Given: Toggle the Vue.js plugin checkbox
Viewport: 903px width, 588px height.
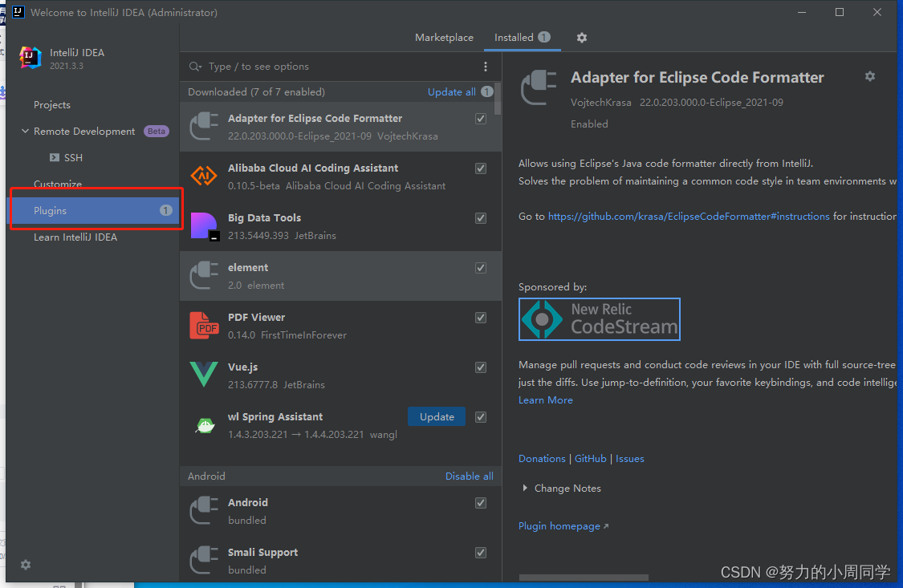Looking at the screenshot, I should [x=480, y=367].
